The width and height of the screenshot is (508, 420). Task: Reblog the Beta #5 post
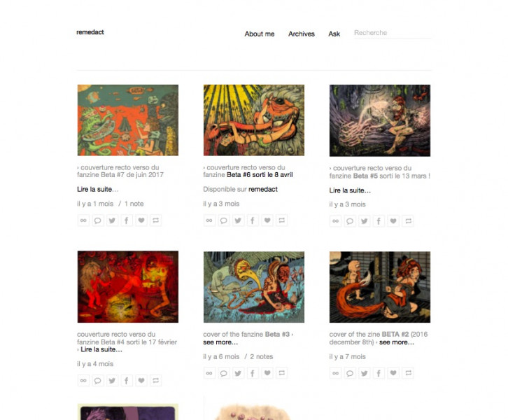408,221
